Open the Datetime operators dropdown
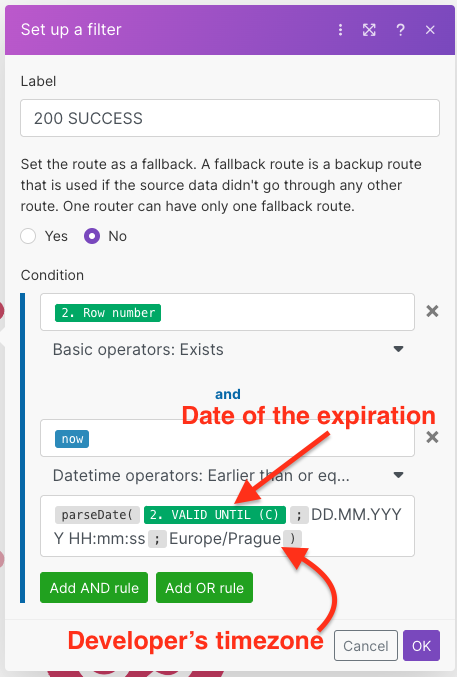457x677 pixels. tap(227, 475)
